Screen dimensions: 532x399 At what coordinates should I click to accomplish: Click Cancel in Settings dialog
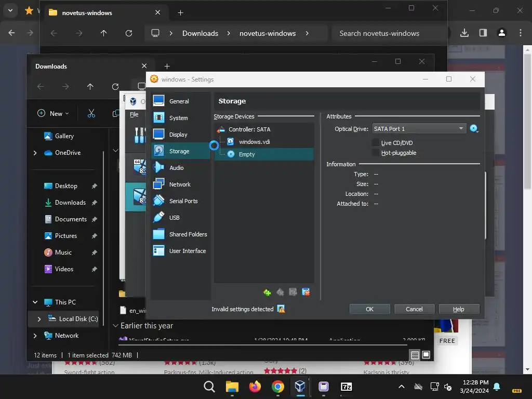coord(414,309)
